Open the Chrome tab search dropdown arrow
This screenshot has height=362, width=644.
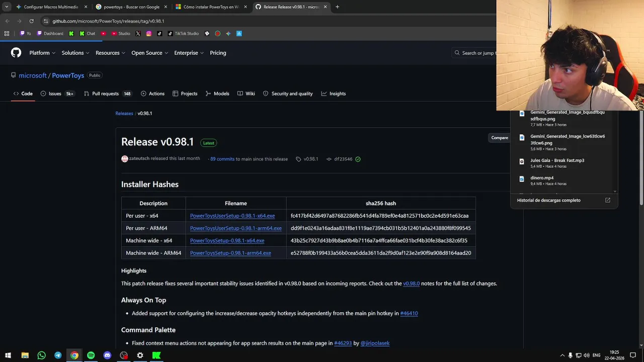click(7, 7)
